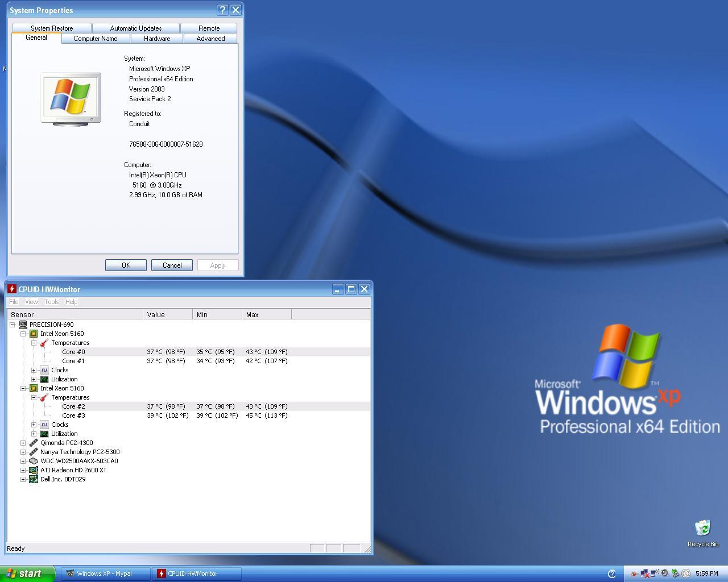Screen dimensions: 728x582
Task: Click the Clocks waveform icon
Action: pyautogui.click(x=44, y=370)
